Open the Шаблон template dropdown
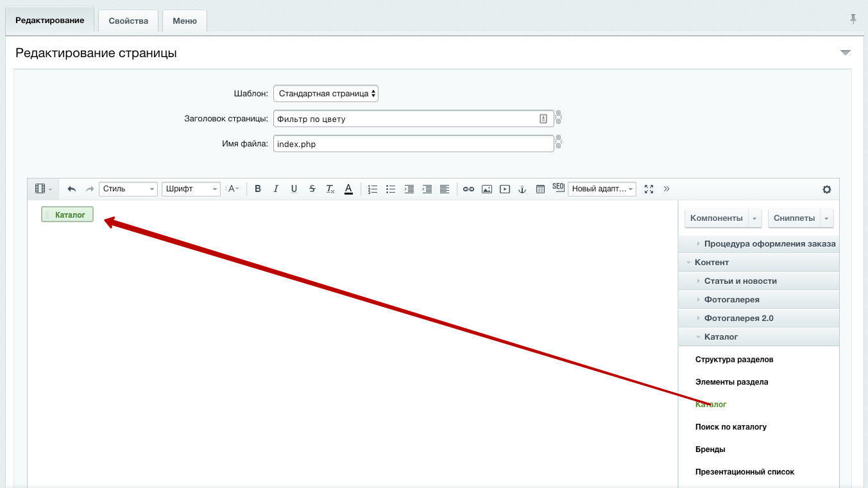868x488 pixels. pos(326,93)
